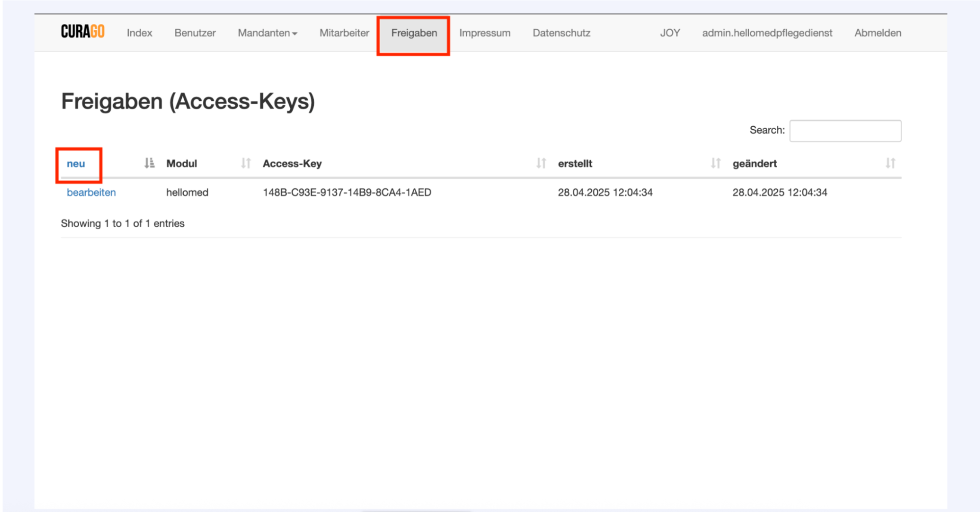Open admin.hellomedpflegedienst account link
This screenshot has height=512, width=980.
767,33
